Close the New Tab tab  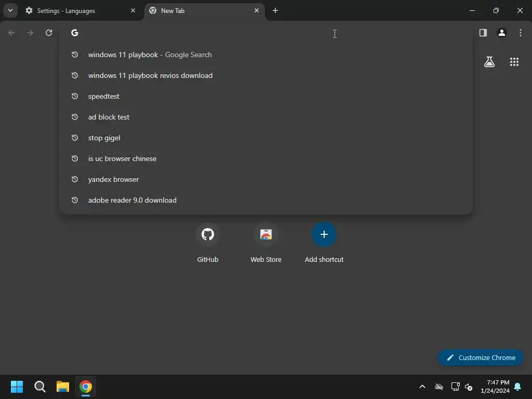pyautogui.click(x=257, y=10)
